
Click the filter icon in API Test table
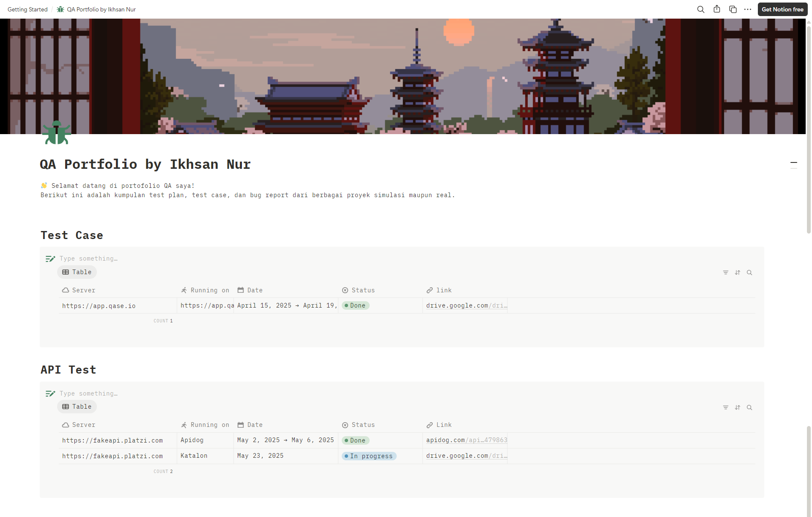(x=726, y=407)
